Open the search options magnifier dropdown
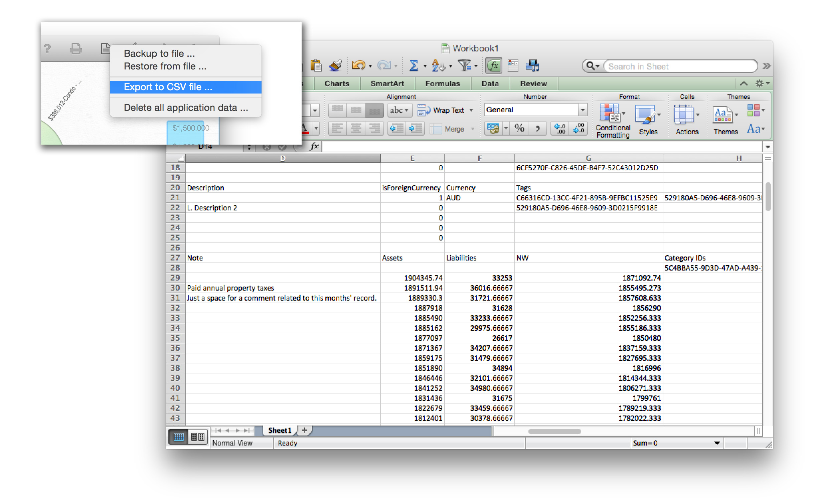 click(x=593, y=66)
